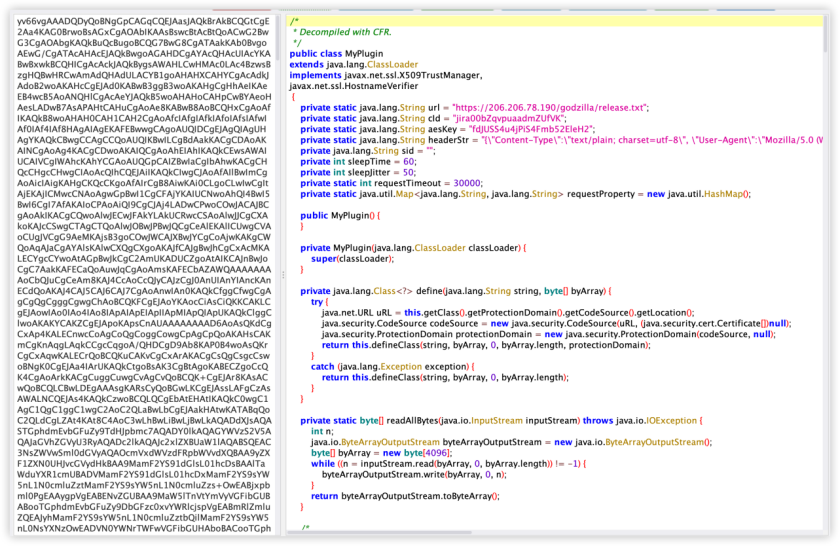Click the define(String, byte[]) method signature
The image size is (840, 546).
[455, 291]
